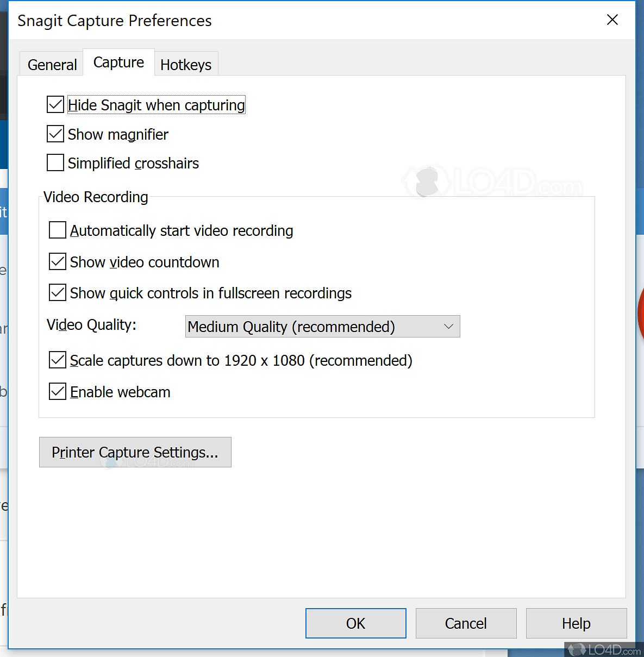The height and width of the screenshot is (657, 644).
Task: Enable Automatically start video recording
Action: point(57,230)
